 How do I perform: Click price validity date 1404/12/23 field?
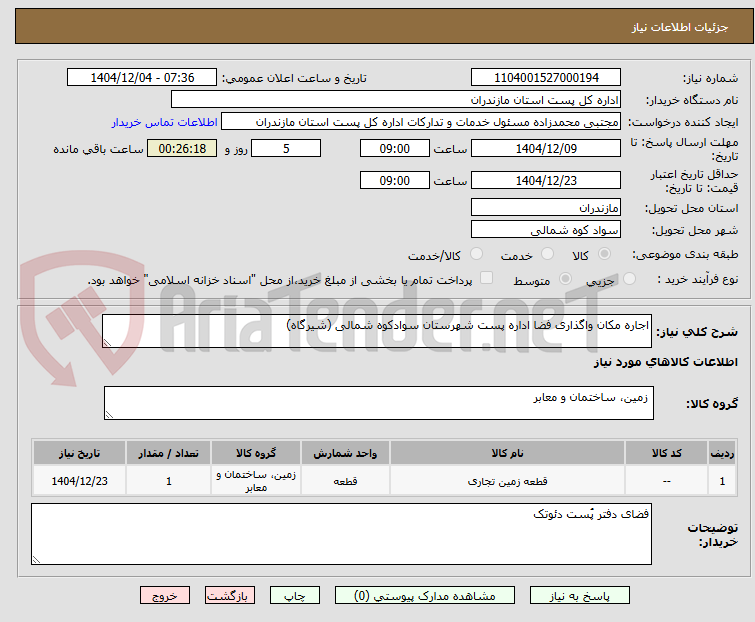(x=546, y=181)
